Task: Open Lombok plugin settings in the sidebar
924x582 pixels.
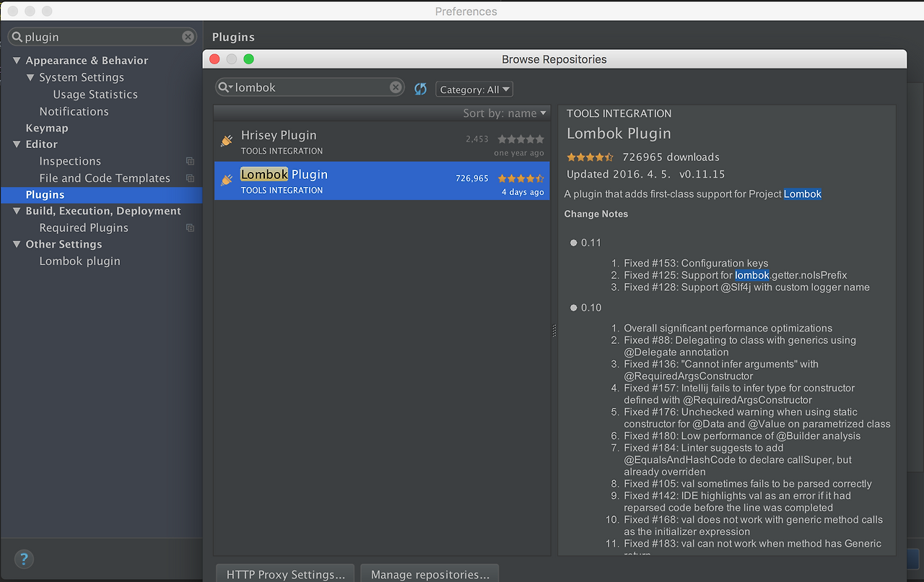Action: point(79,261)
